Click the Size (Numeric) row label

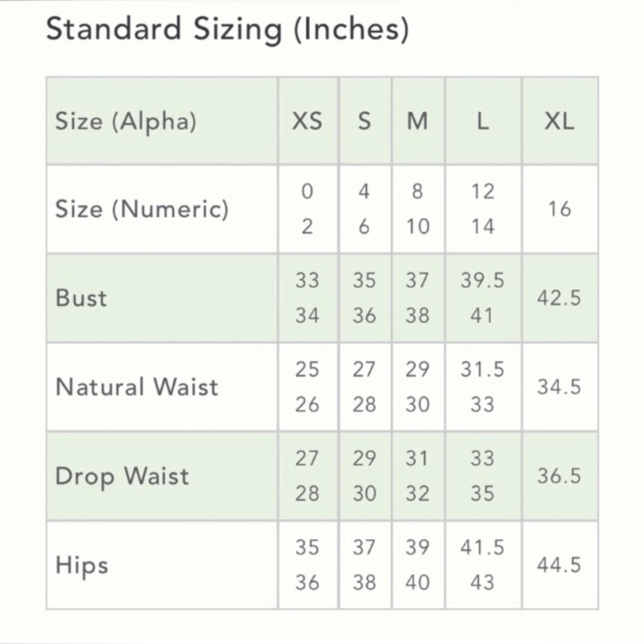142,209
